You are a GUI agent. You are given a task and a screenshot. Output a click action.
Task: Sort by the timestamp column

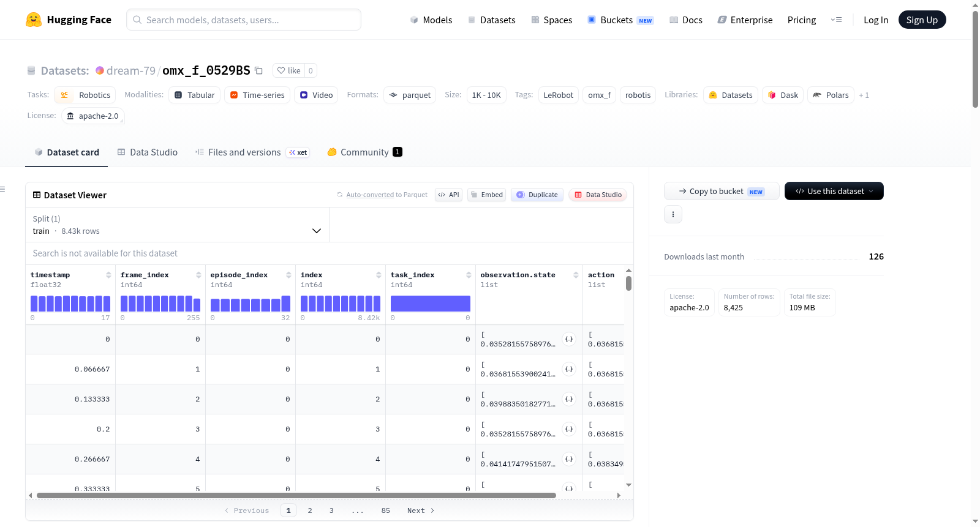pos(108,275)
